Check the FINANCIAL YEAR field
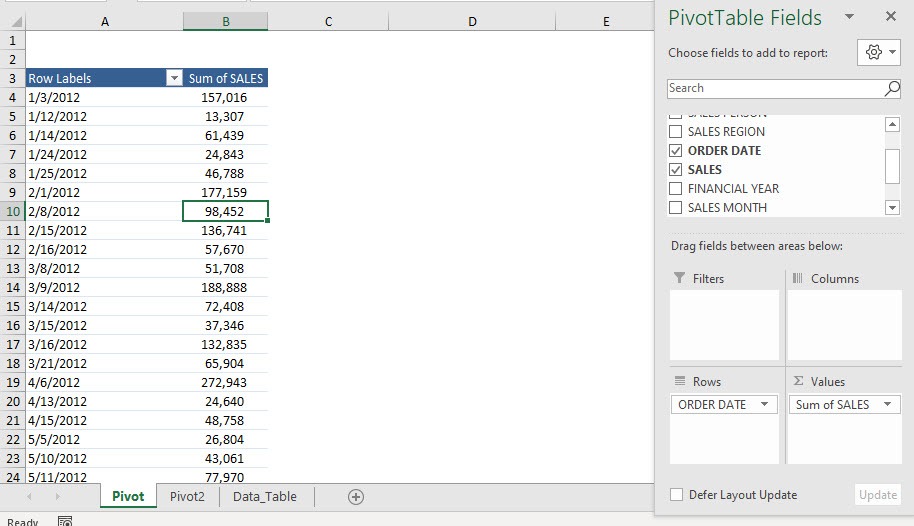 [675, 188]
